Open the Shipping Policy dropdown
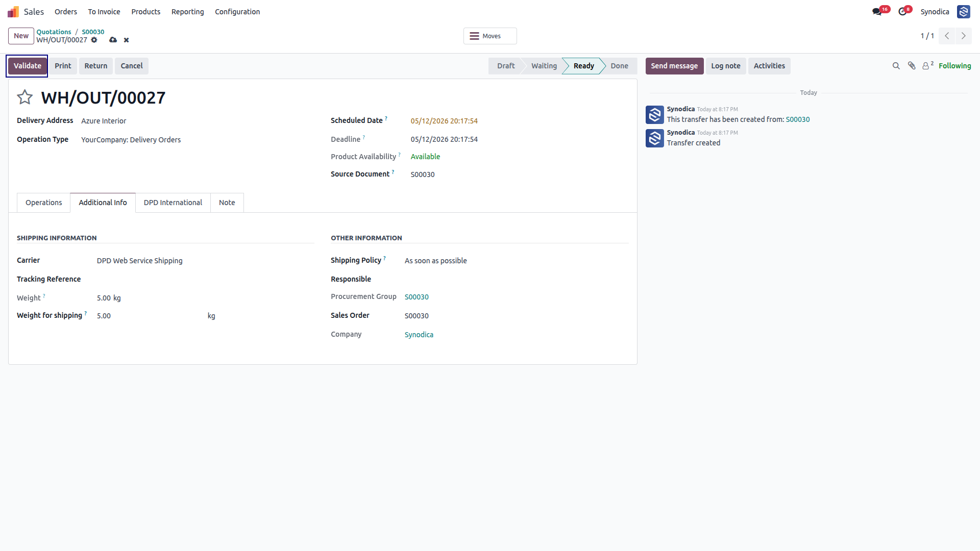Image resolution: width=980 pixels, height=551 pixels. click(517, 261)
